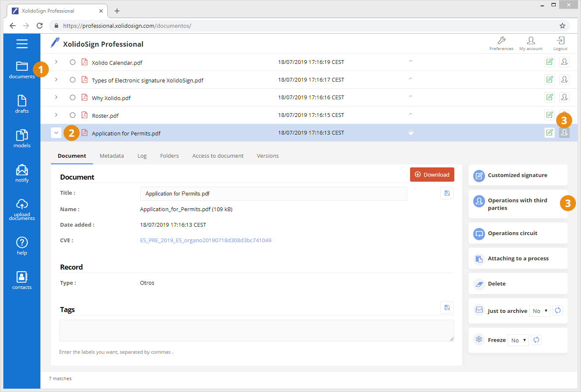The width and height of the screenshot is (581, 392).
Task: Select radio button for Roster.pdf
Action: 72,115
